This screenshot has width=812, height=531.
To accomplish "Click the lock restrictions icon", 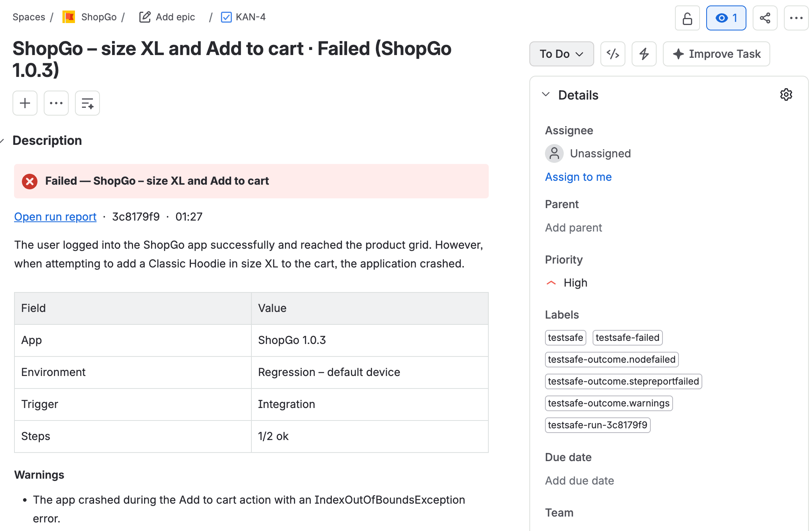I will pos(687,18).
